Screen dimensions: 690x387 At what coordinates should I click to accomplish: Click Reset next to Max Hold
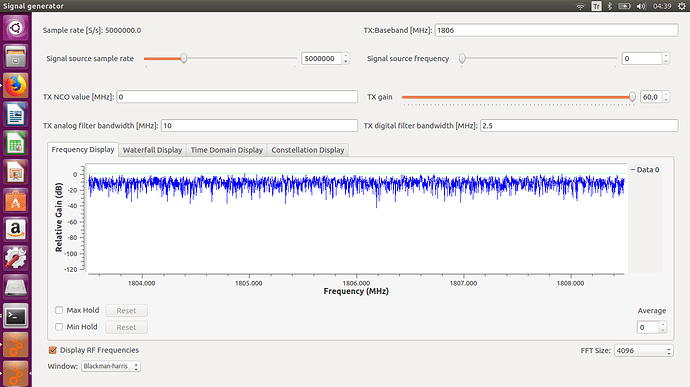tap(126, 310)
